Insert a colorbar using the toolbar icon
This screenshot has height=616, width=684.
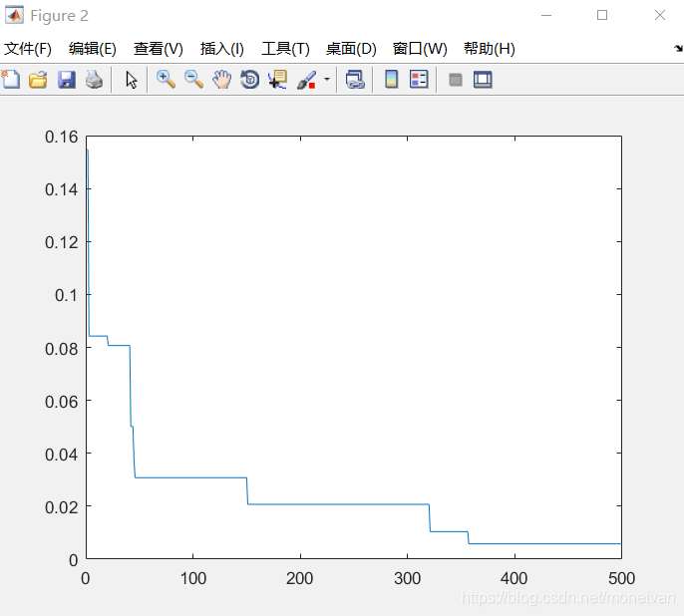coord(391,80)
